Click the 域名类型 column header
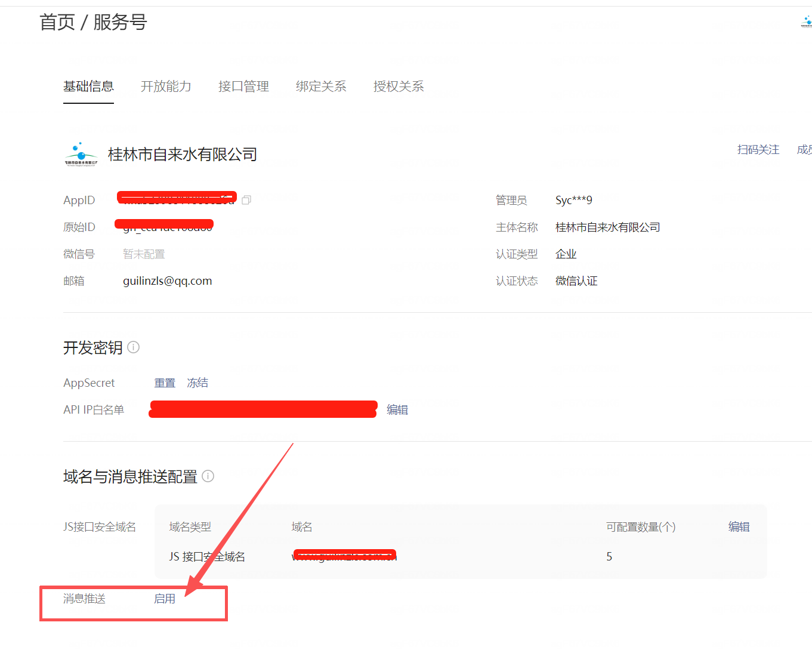Viewport: 812px width, 653px height. [x=190, y=527]
